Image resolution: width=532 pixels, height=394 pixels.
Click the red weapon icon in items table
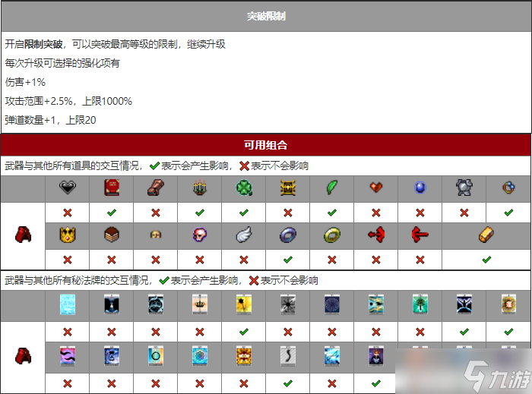23,235
